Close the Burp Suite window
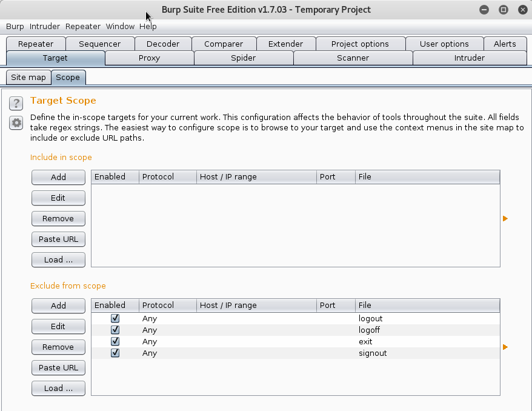 [523, 10]
